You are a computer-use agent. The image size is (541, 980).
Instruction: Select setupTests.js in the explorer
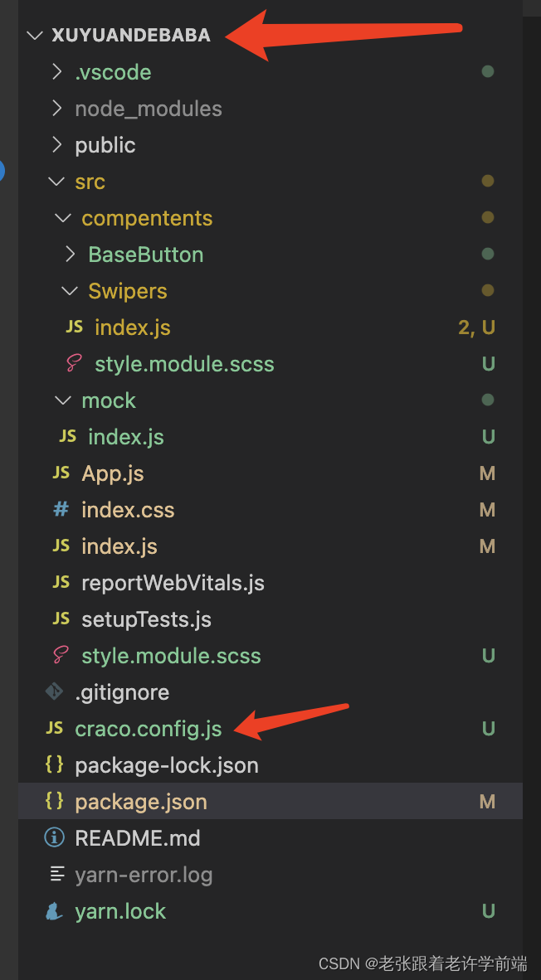(x=146, y=619)
